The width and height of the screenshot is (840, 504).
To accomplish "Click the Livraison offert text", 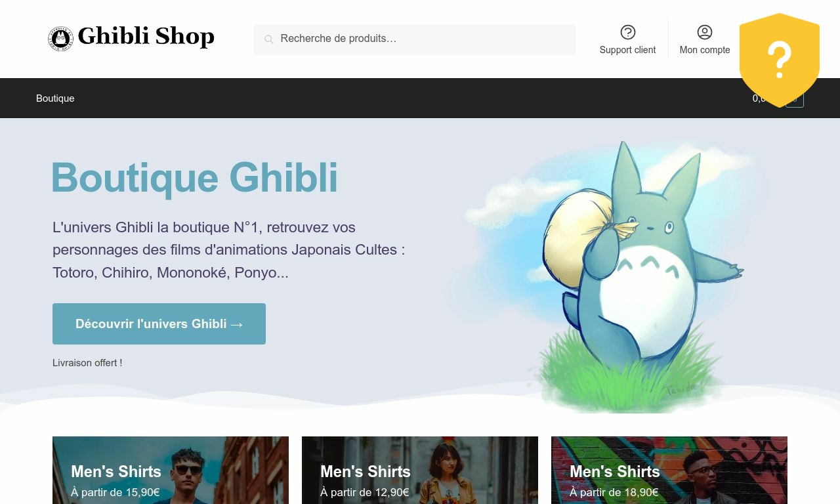I will 87,363.
